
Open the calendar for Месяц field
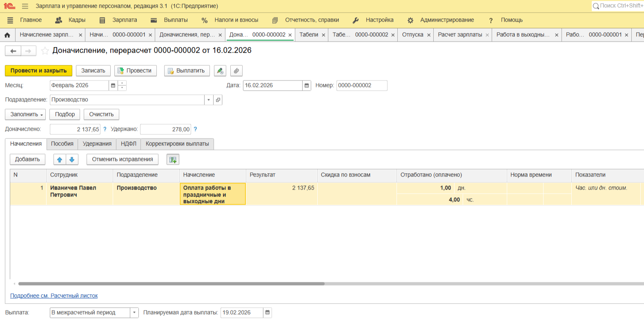click(113, 85)
